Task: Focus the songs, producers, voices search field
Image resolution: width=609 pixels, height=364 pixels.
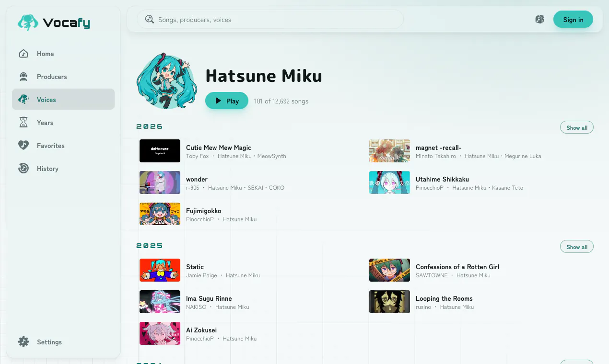Action: click(270, 20)
